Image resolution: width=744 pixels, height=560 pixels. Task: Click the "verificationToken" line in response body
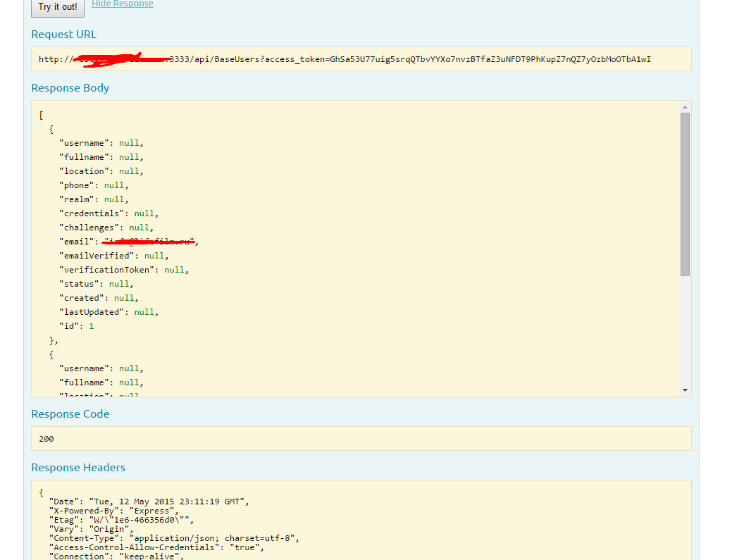point(123,270)
